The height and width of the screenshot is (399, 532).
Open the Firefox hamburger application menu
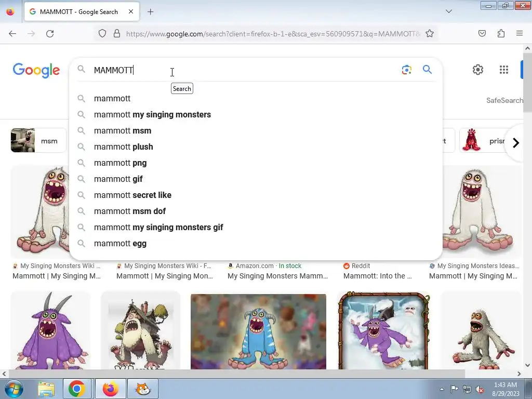[520, 34]
